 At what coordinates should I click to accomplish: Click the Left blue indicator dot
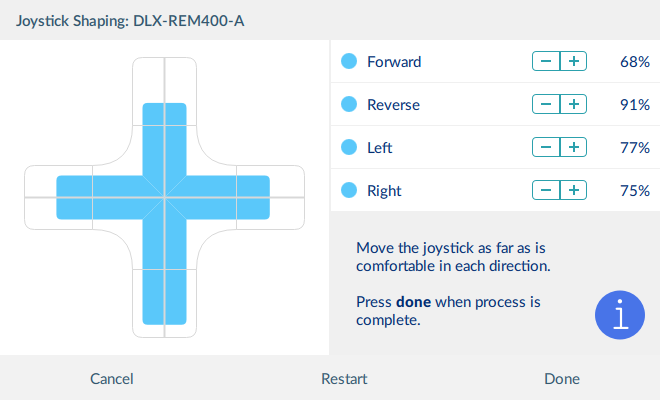click(349, 147)
